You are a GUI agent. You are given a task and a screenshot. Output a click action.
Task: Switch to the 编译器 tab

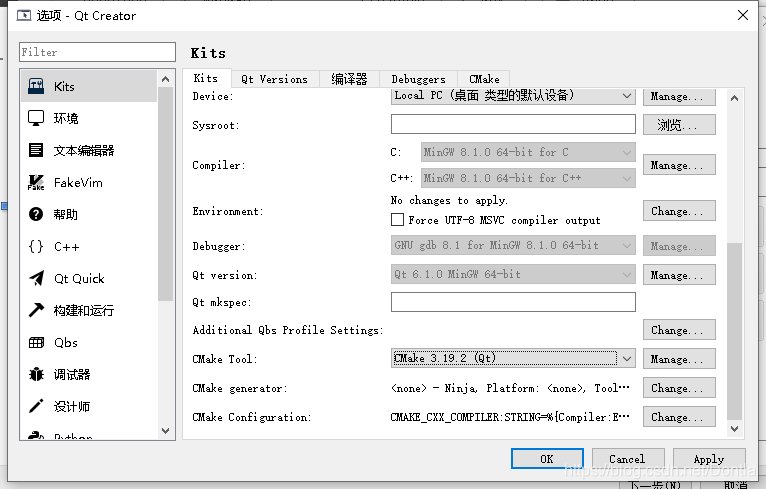pos(349,79)
